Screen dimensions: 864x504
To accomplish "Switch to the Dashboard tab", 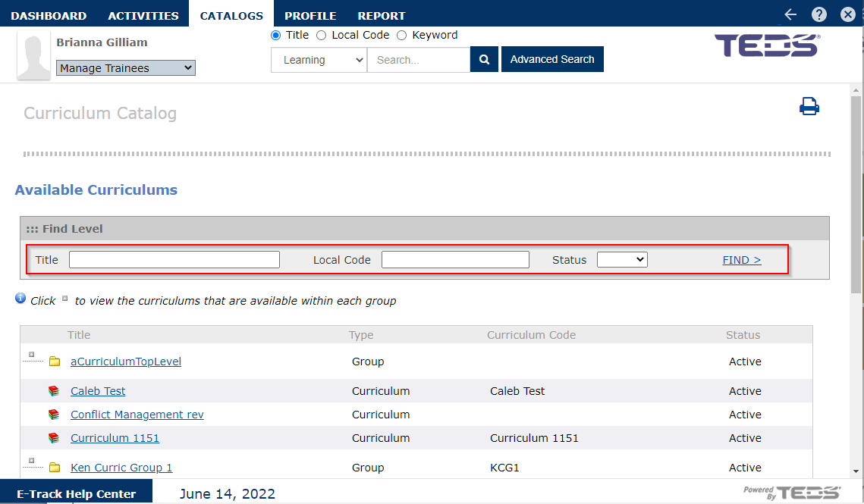I will point(49,15).
